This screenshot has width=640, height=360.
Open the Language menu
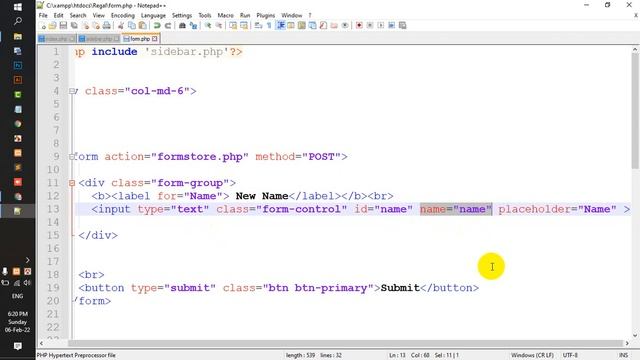pos(153,16)
